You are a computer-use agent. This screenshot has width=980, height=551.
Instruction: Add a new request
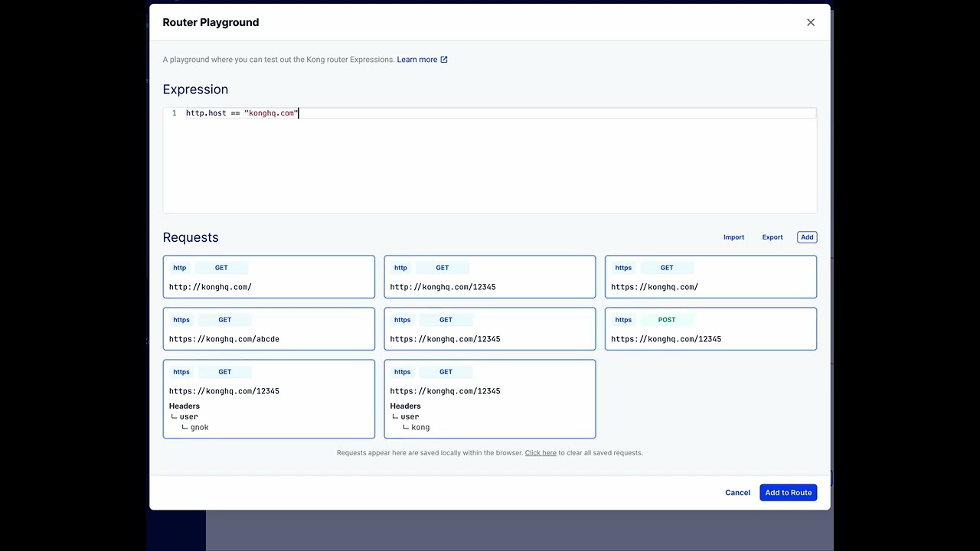pos(807,237)
